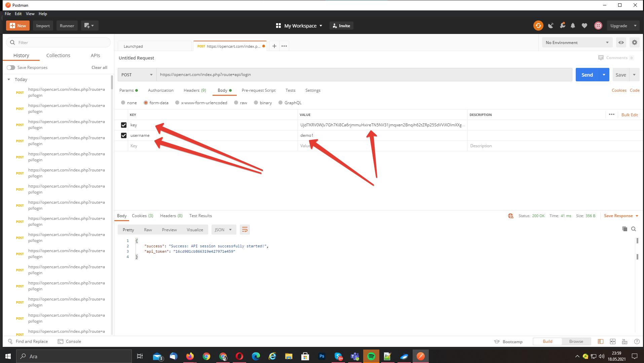Click the Invite button
Screen dimensions: 644x363
tap(341, 26)
